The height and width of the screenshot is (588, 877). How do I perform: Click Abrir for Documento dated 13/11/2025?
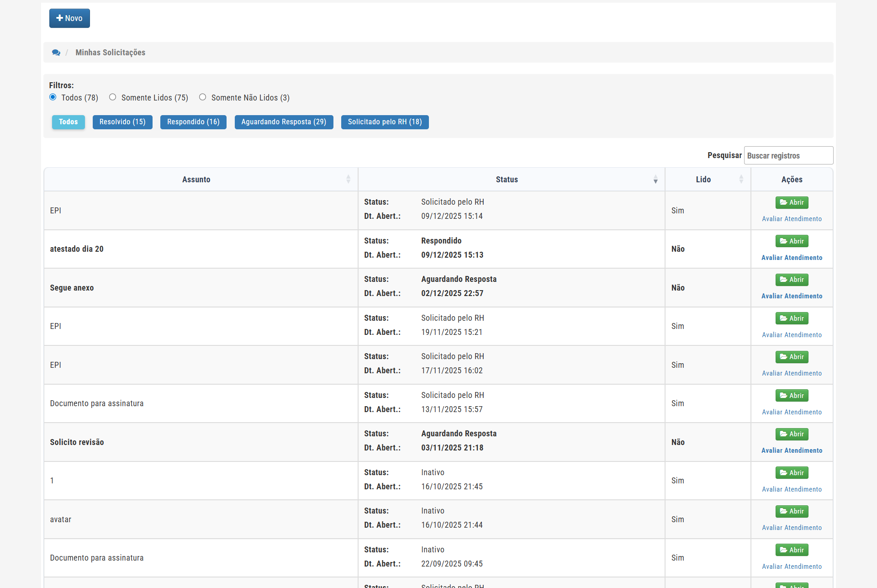point(792,396)
